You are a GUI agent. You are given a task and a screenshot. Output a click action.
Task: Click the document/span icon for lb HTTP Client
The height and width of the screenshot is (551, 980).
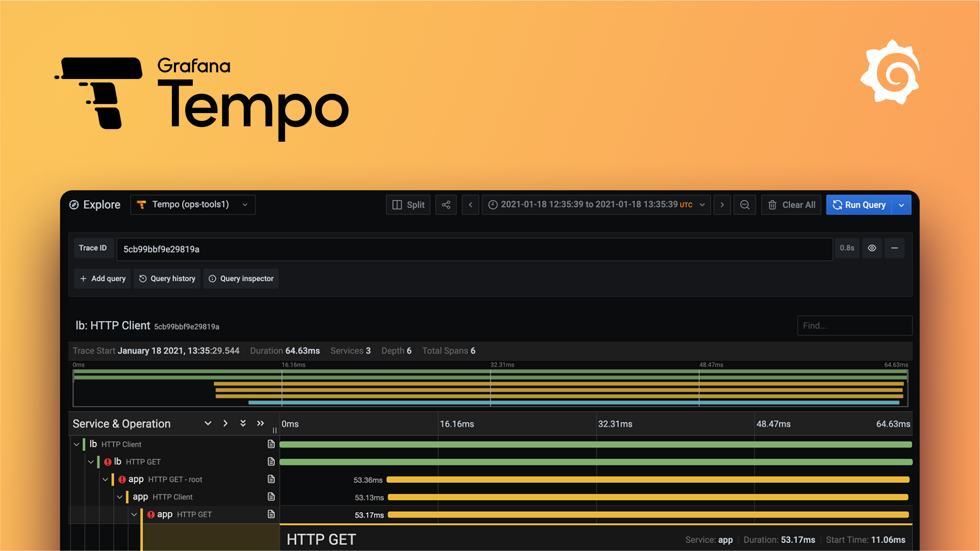[270, 443]
